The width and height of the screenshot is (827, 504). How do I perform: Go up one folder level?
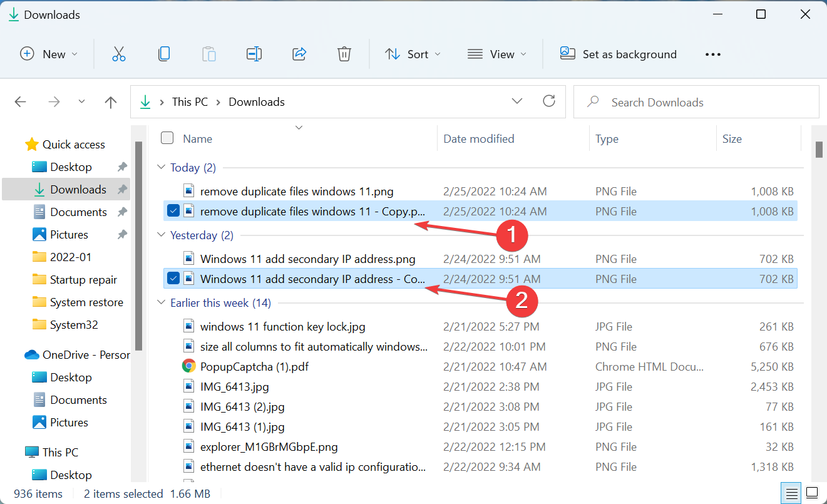tap(111, 102)
